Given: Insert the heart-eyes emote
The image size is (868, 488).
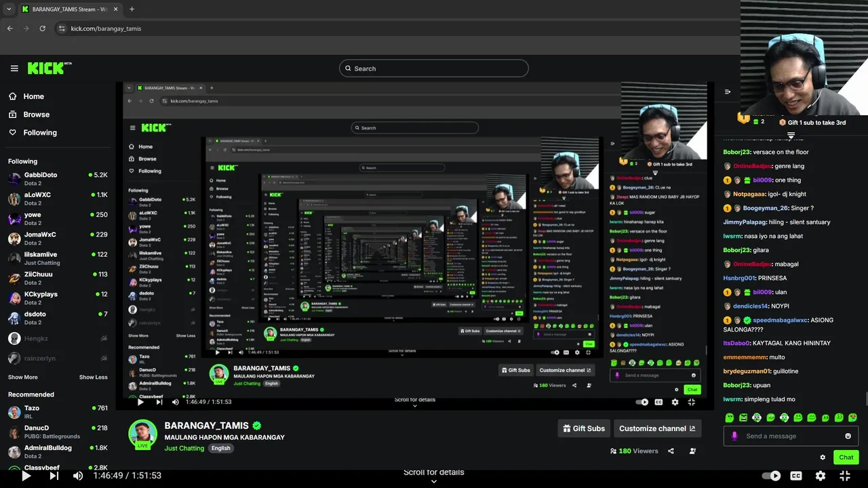Looking at the screenshot, I should coord(852,418).
